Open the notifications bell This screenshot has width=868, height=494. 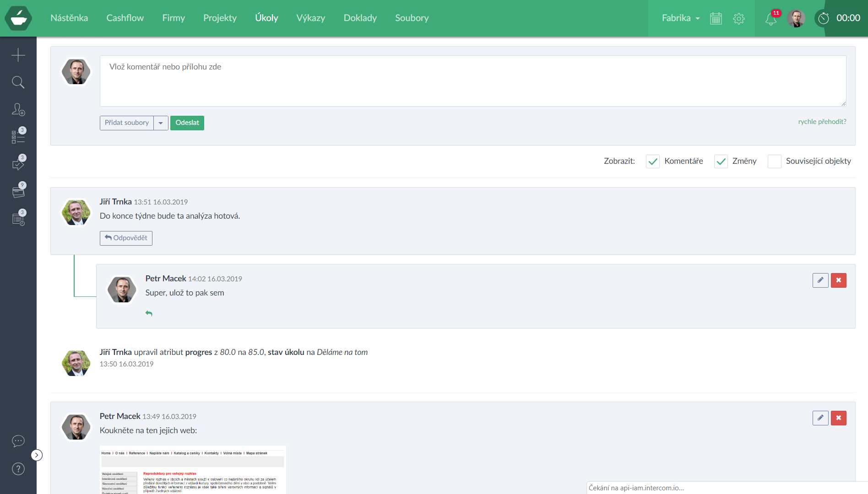click(771, 19)
